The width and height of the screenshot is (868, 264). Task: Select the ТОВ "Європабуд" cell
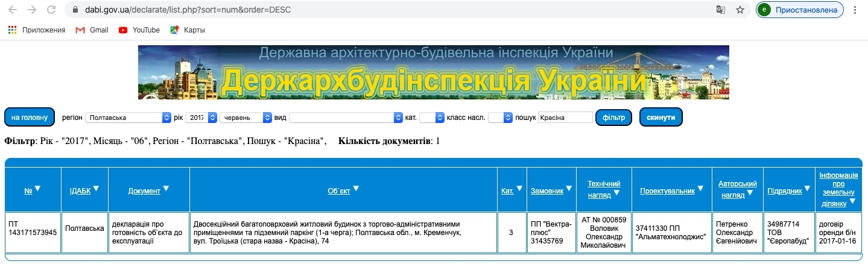click(x=789, y=233)
